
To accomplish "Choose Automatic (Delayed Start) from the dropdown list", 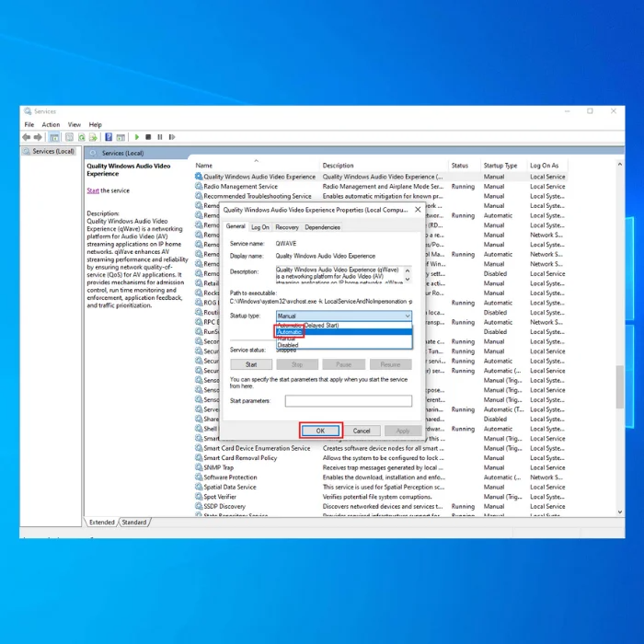I will pyautogui.click(x=344, y=326).
